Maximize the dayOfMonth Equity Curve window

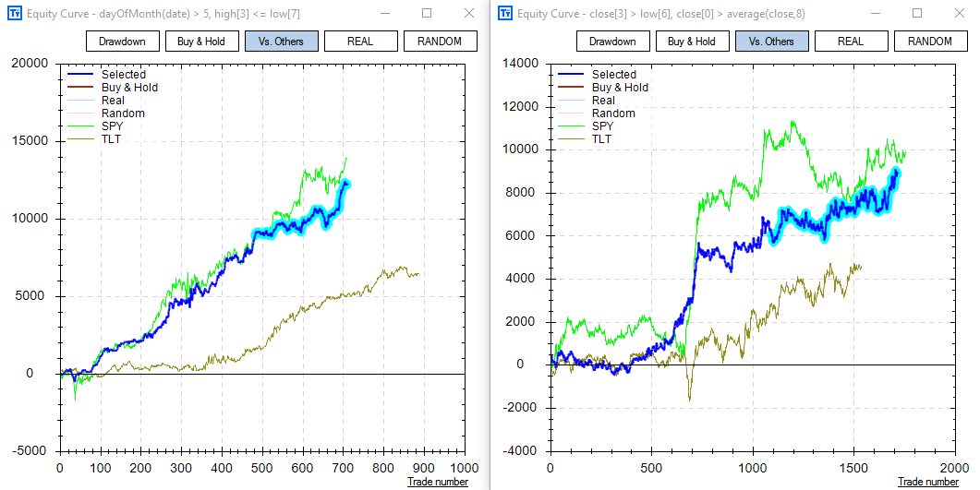427,14
